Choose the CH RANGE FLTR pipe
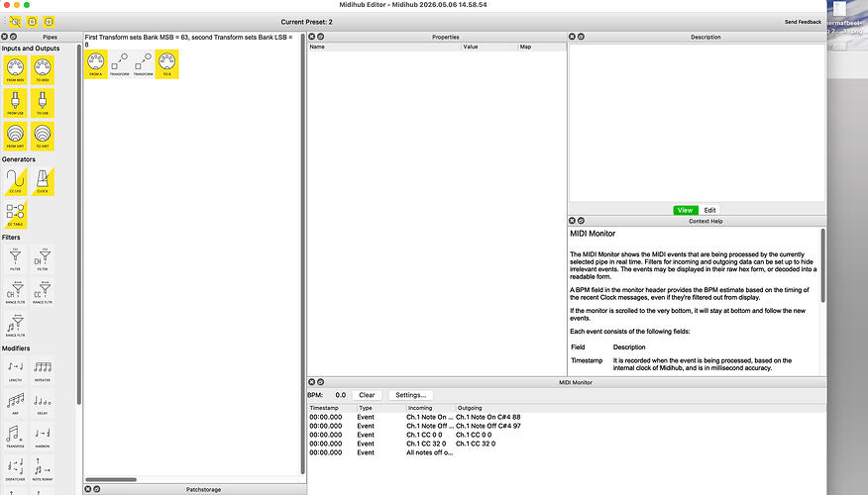Image resolution: width=868 pixels, height=495 pixels. coord(15,292)
